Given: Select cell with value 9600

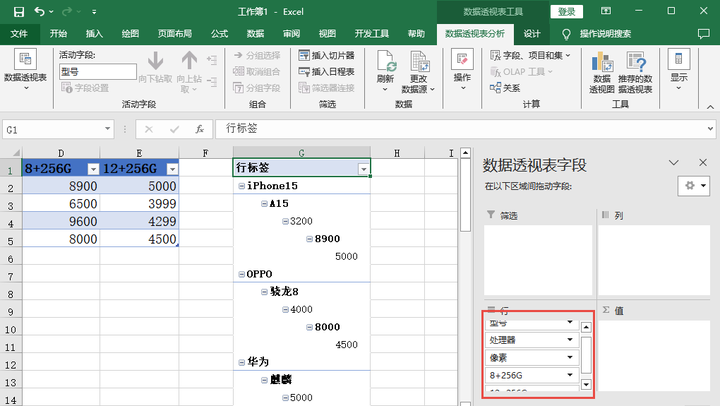Looking at the screenshot, I should pyautogui.click(x=61, y=221).
